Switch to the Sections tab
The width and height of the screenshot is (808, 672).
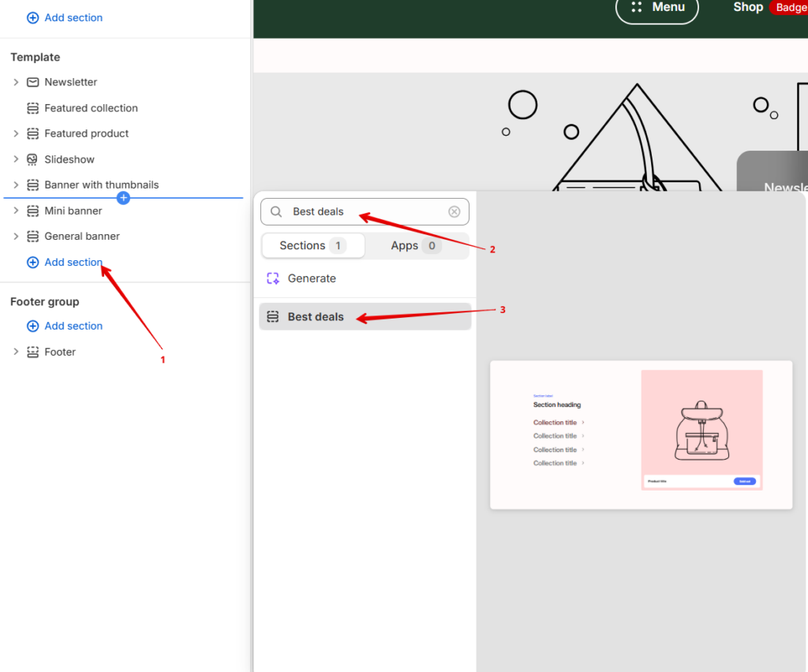(x=313, y=245)
